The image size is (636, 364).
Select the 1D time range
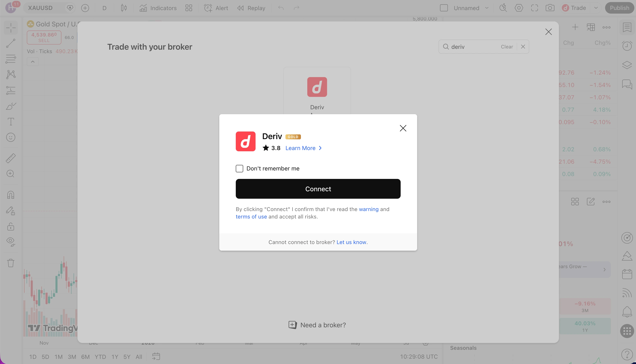[x=33, y=357]
